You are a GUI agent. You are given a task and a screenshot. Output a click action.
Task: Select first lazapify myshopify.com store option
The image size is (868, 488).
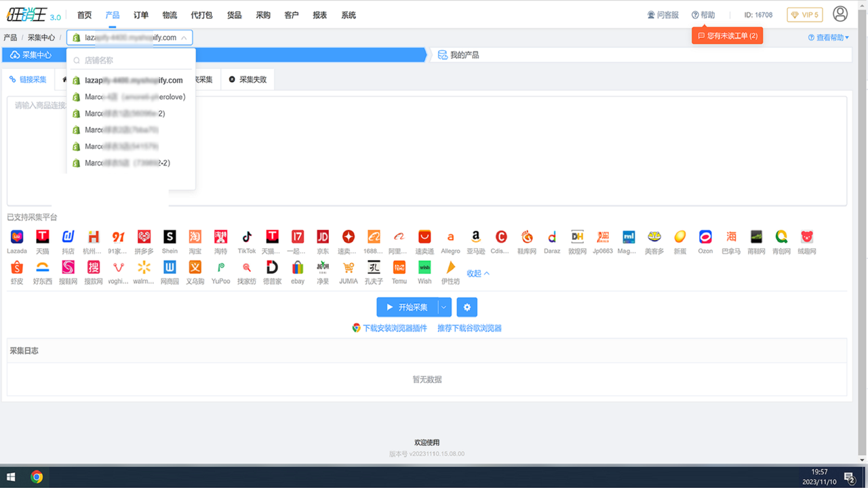click(x=131, y=80)
